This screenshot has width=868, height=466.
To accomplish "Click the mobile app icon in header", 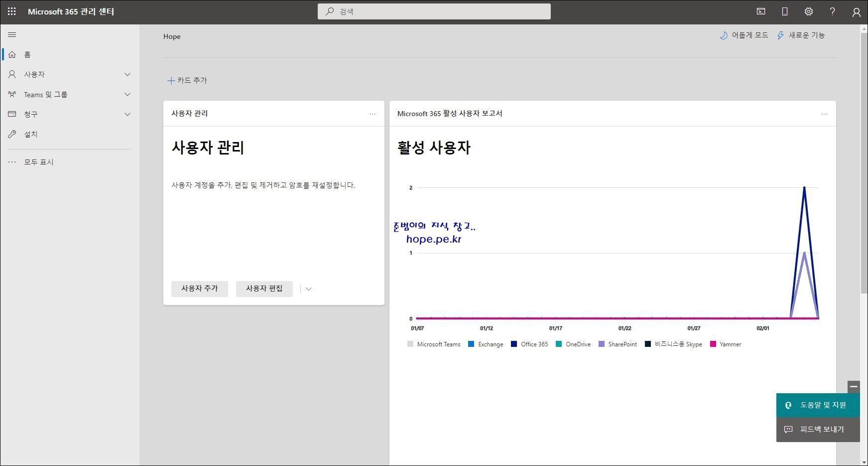I will [785, 11].
